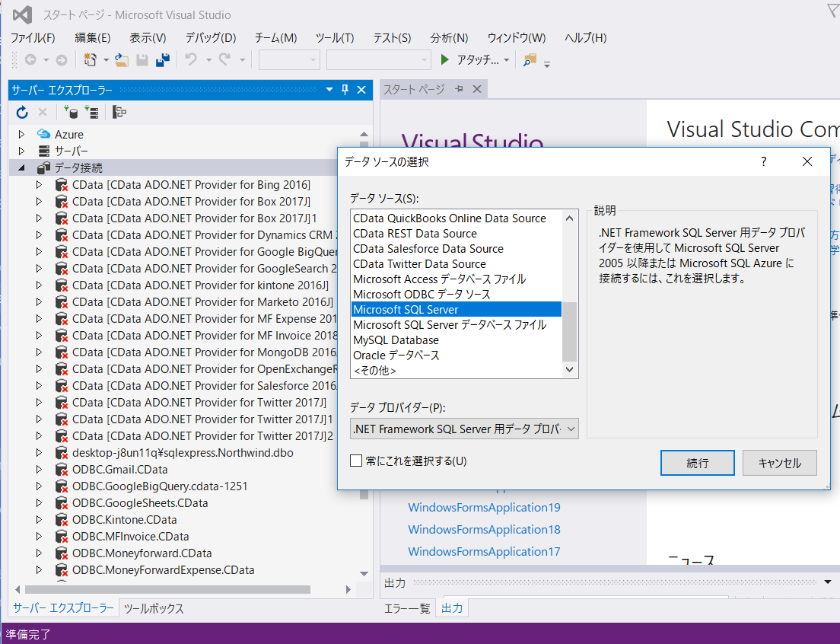
Task: Select the Connect to Database icon
Action: 72,112
